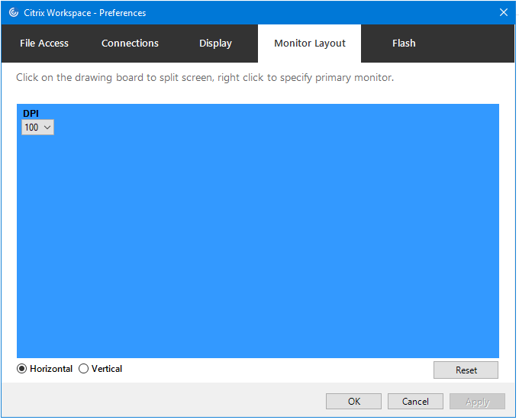Switch to the Flash tab
The width and height of the screenshot is (519, 420).
tap(404, 44)
